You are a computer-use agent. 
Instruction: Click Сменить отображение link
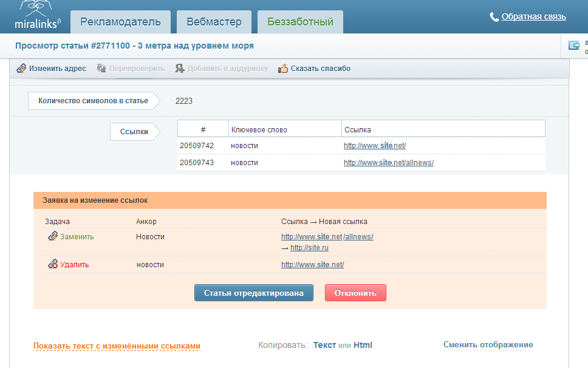pyautogui.click(x=488, y=345)
